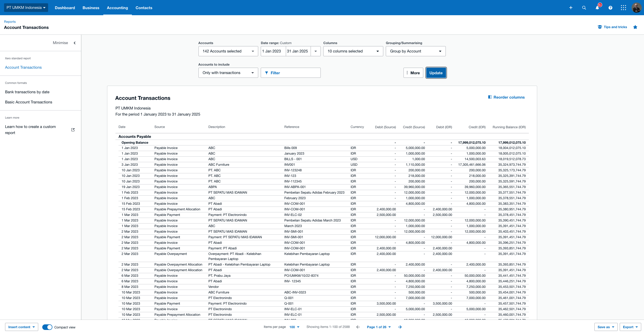This screenshot has height=334, width=644.
Task: Expand the Grouping/Summarising dropdown
Action: click(x=414, y=51)
